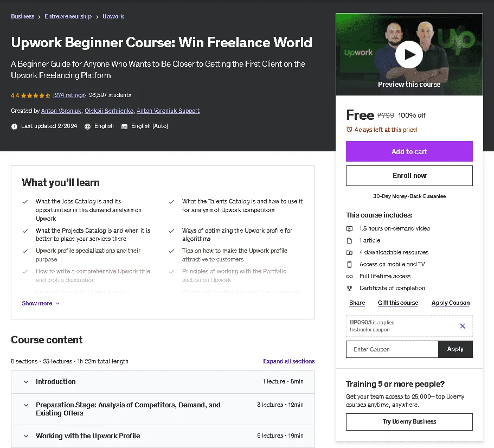The width and height of the screenshot is (494, 448).
Task: Add the course to cart
Action: 409,151
